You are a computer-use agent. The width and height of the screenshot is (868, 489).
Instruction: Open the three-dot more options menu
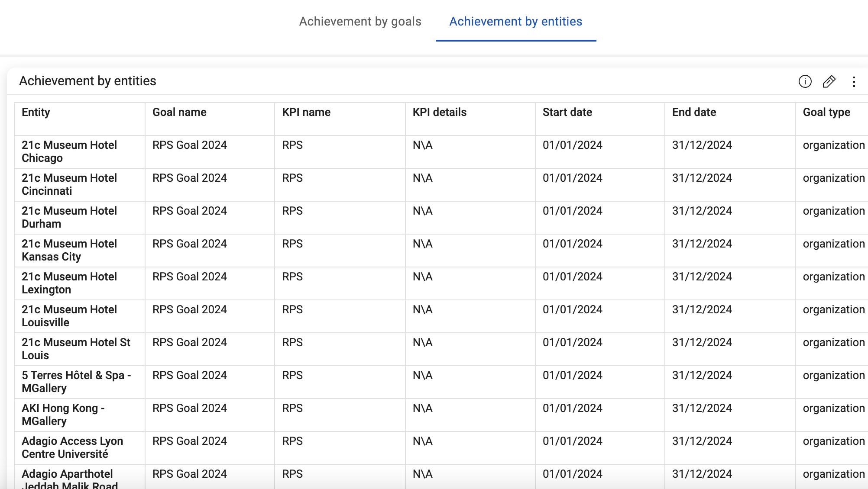tap(854, 81)
